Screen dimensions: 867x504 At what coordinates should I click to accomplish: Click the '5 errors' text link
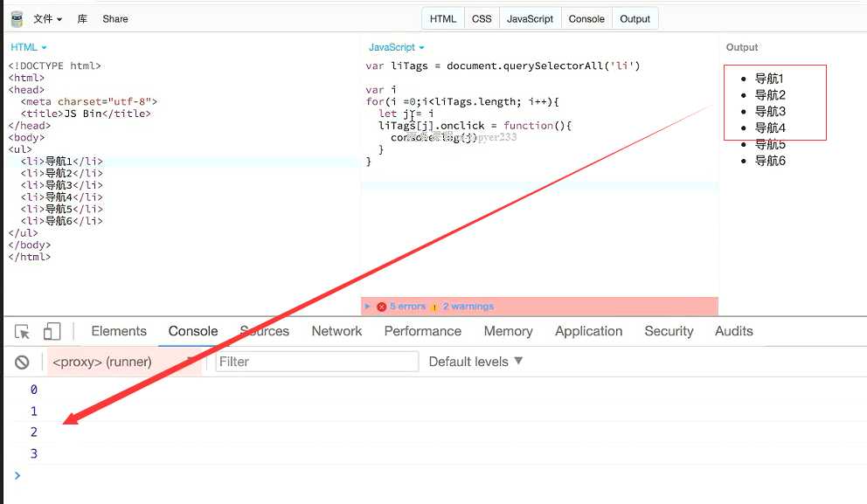click(x=407, y=307)
